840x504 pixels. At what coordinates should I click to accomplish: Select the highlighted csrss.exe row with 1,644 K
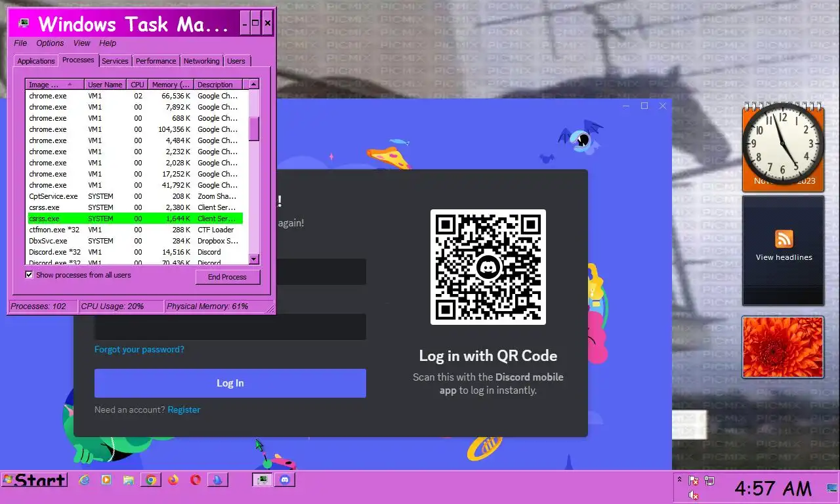[135, 219]
